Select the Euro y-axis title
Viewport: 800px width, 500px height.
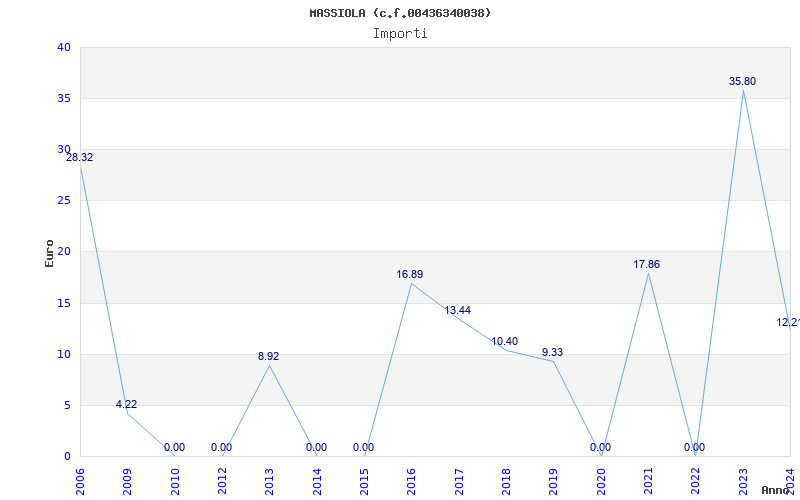tap(49, 253)
